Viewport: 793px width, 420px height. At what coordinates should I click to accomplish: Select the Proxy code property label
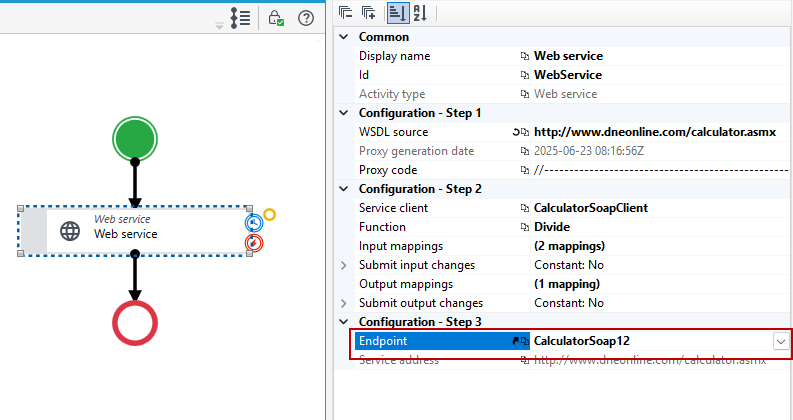pos(388,170)
